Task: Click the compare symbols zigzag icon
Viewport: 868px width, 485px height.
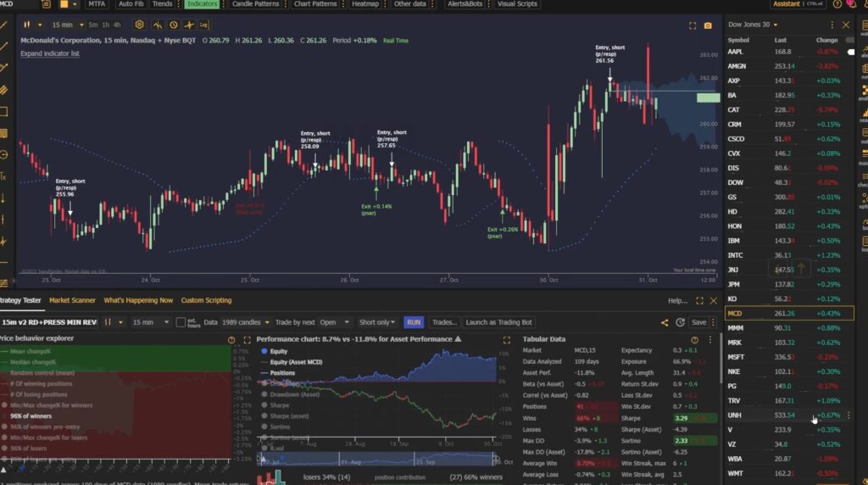Action: 158,25
